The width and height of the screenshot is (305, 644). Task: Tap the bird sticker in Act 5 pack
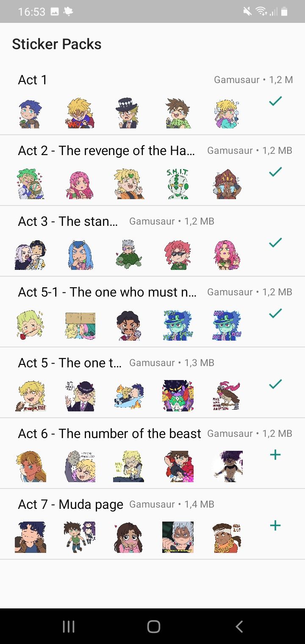click(x=227, y=396)
